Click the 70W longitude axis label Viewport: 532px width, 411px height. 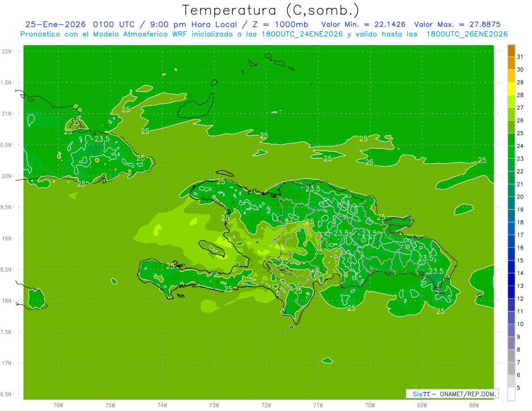click(x=370, y=405)
